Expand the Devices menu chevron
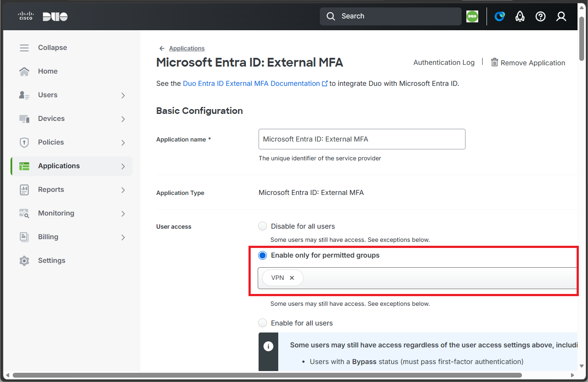The height and width of the screenshot is (382, 588). click(x=123, y=119)
